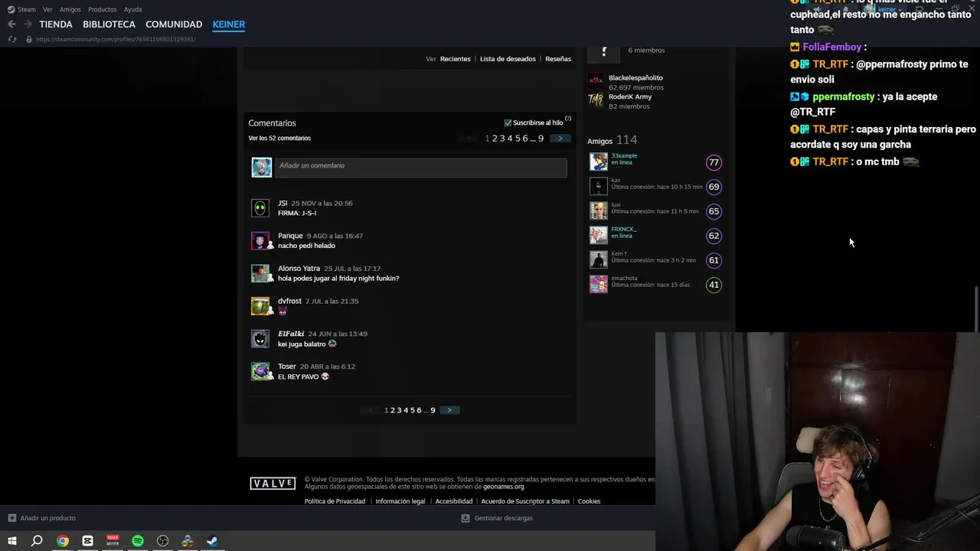The image size is (980, 551).
Task: Open the Lista de deseados link
Action: (508, 59)
